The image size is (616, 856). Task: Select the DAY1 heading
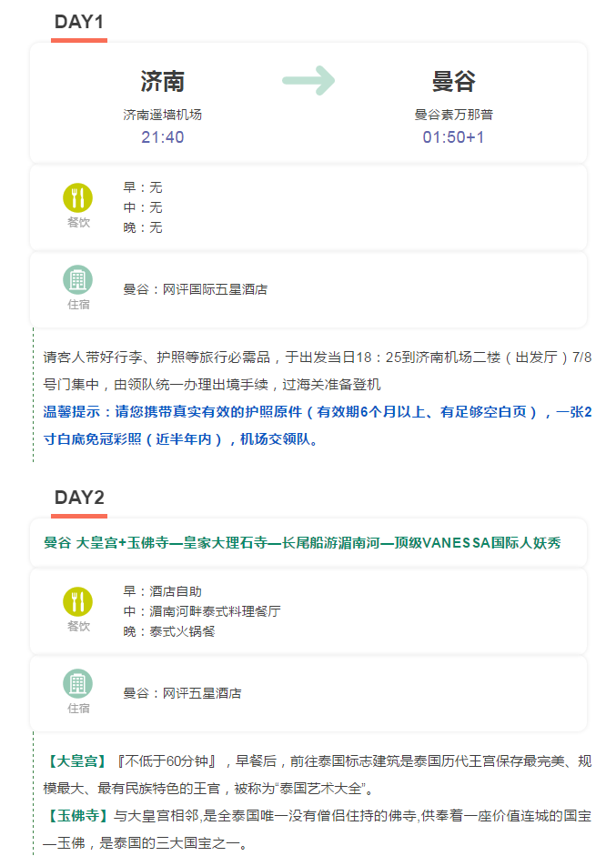pos(79,23)
